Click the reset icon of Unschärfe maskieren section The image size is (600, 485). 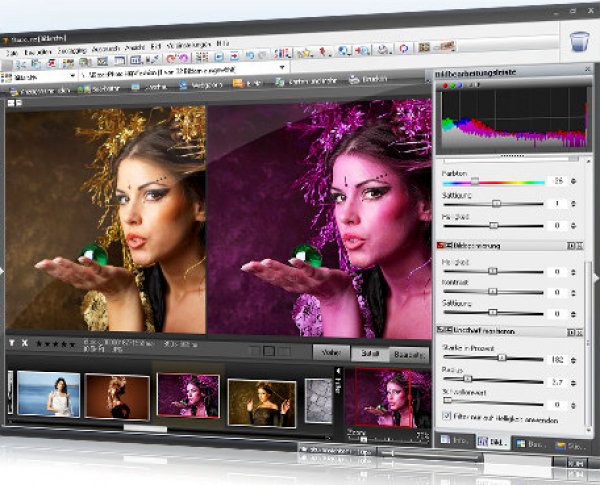(571, 331)
